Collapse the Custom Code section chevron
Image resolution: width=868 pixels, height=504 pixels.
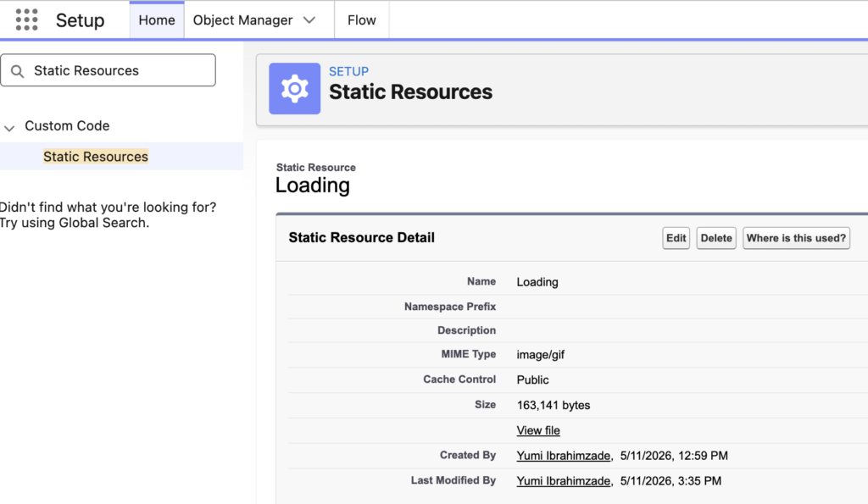pyautogui.click(x=9, y=129)
